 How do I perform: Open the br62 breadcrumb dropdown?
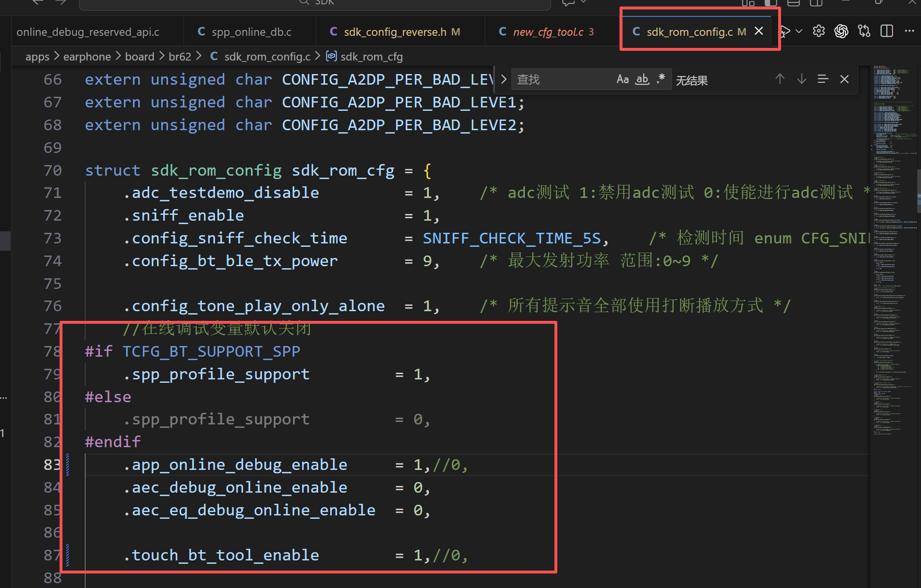[x=180, y=57]
